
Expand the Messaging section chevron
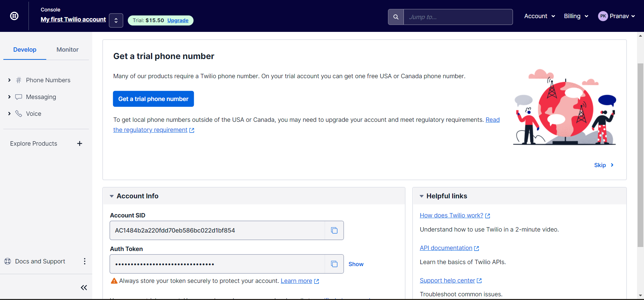click(9, 97)
